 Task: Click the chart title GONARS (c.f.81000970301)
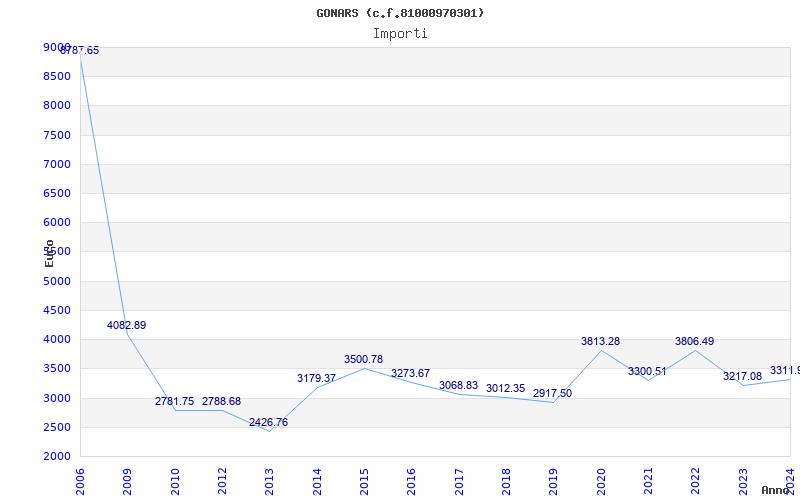pyautogui.click(x=400, y=13)
